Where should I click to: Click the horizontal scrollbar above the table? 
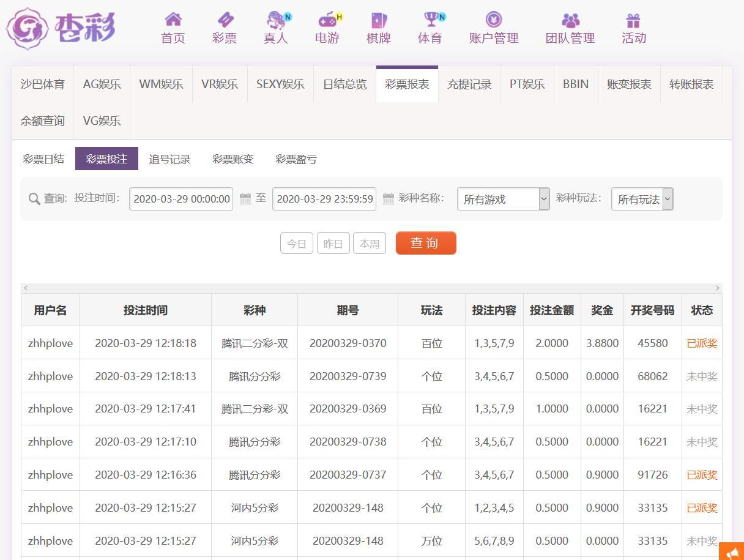(x=371, y=288)
